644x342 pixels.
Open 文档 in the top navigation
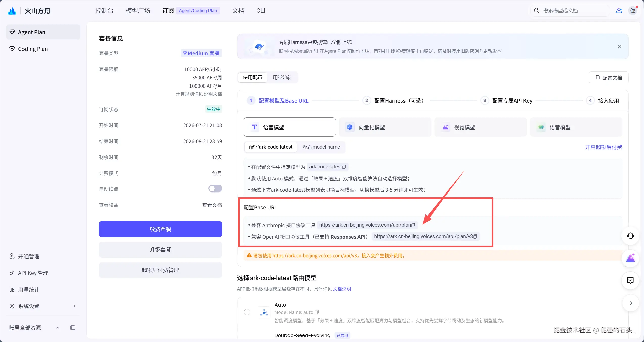tap(238, 11)
